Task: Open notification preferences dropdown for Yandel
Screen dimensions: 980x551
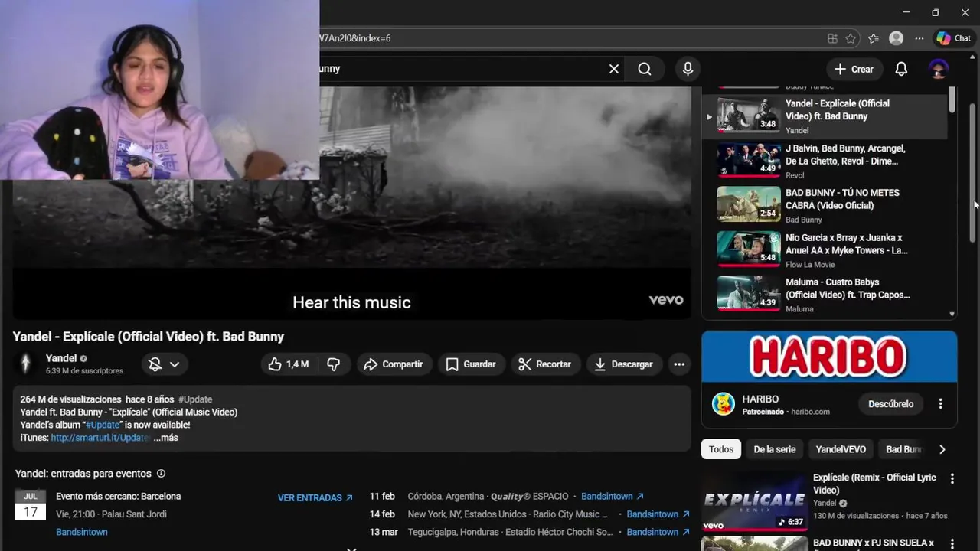Action: click(x=165, y=364)
